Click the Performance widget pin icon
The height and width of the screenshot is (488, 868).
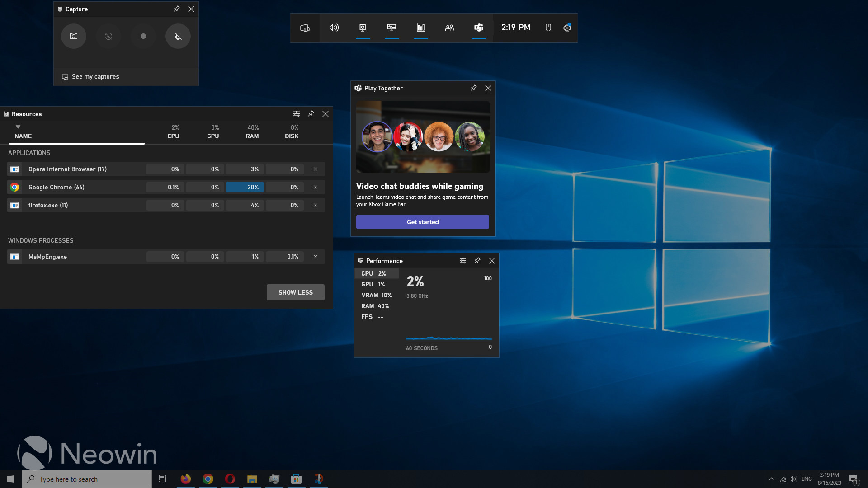tap(477, 260)
